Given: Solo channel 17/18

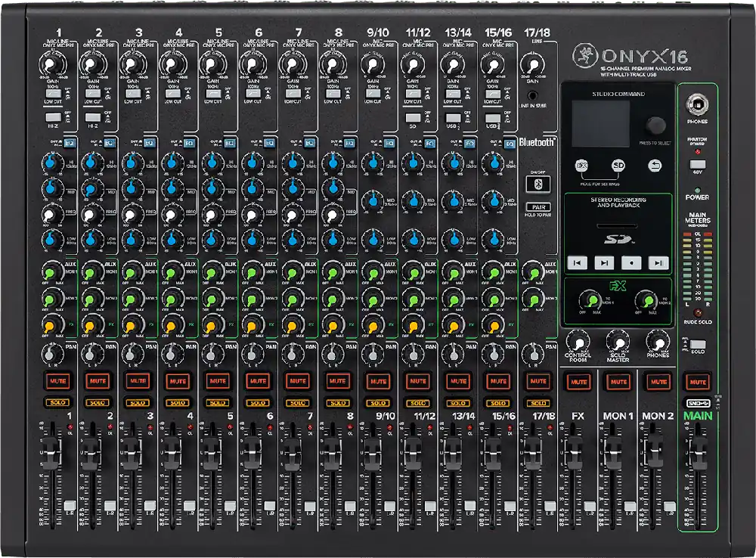Looking at the screenshot, I should 538,403.
